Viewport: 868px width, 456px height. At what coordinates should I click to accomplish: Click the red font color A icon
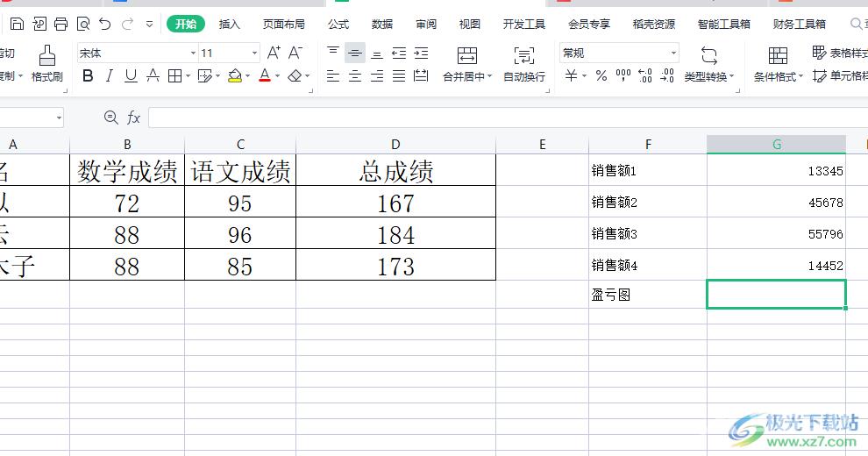click(265, 75)
